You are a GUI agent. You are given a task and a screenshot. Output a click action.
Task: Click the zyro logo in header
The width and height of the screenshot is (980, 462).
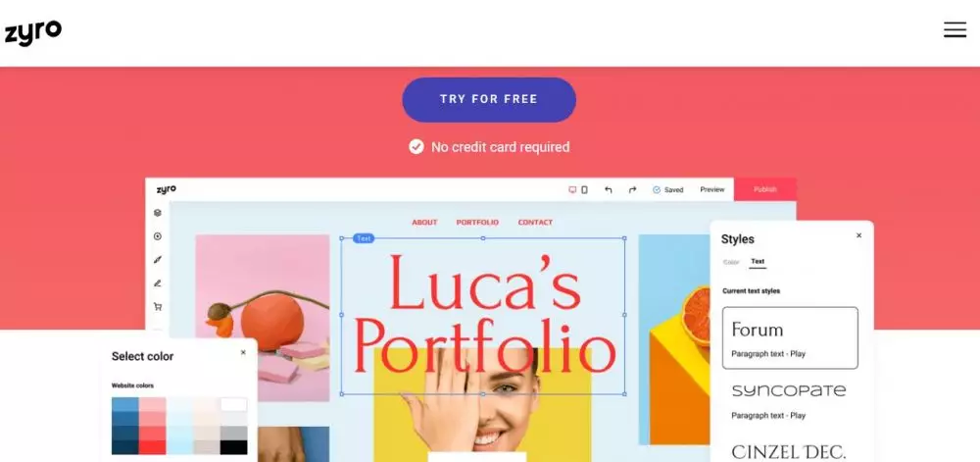click(33, 32)
